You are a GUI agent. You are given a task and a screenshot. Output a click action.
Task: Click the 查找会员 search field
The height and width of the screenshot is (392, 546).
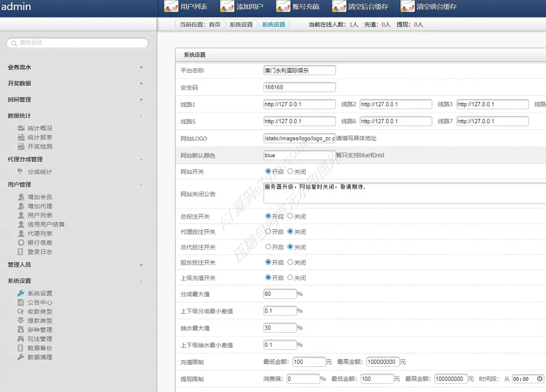pyautogui.click(x=77, y=43)
